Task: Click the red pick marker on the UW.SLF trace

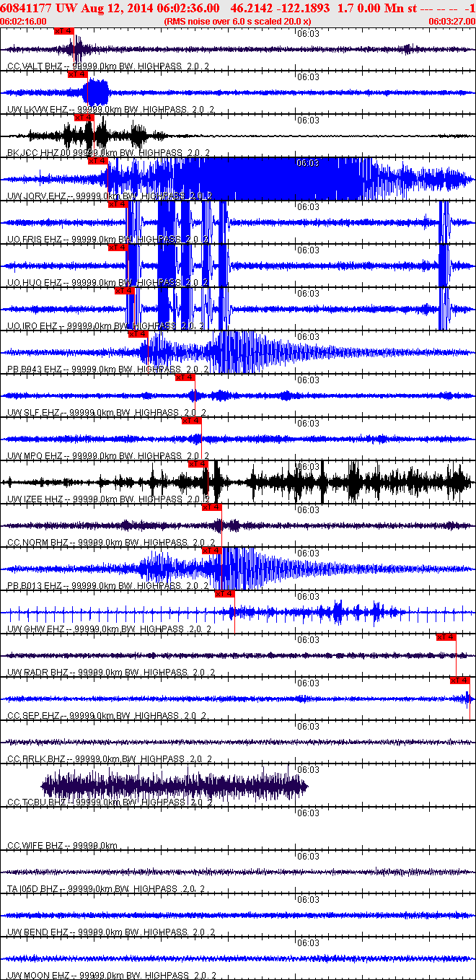Action: [x=185, y=377]
